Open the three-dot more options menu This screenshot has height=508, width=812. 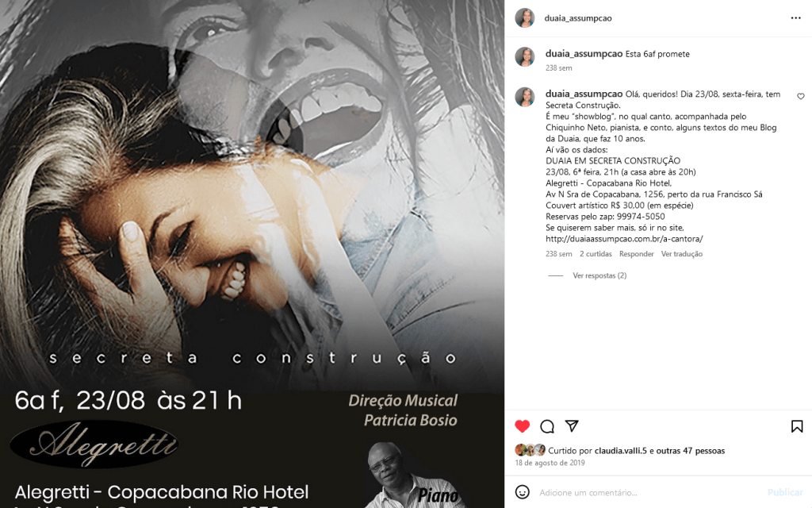(795, 18)
